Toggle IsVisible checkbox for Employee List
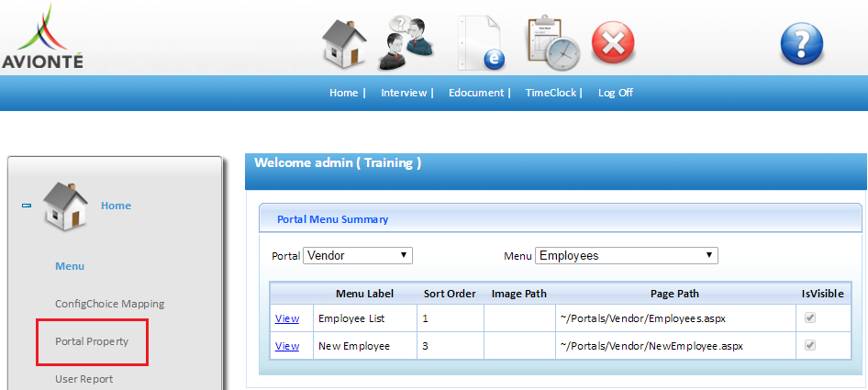The width and height of the screenshot is (868, 390). tap(809, 318)
